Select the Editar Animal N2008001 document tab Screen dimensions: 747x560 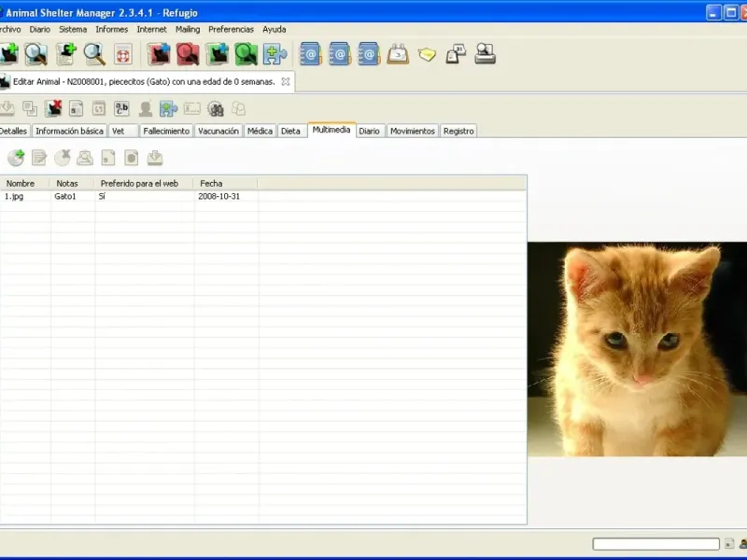tap(144, 82)
